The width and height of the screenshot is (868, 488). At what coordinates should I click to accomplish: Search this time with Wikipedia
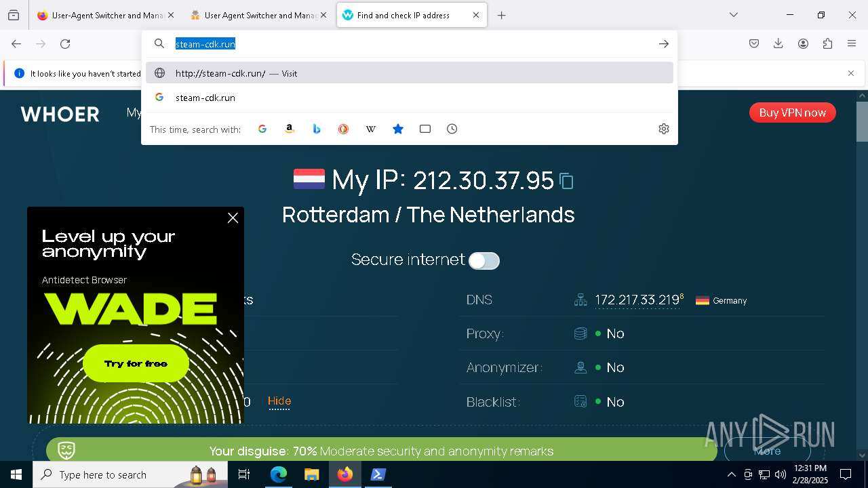click(371, 129)
